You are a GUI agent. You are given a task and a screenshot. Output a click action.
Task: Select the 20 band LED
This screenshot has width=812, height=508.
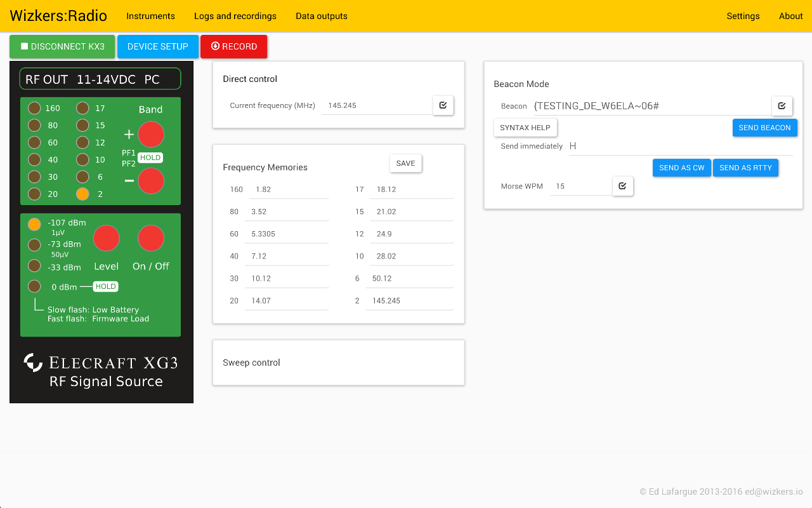(x=34, y=194)
